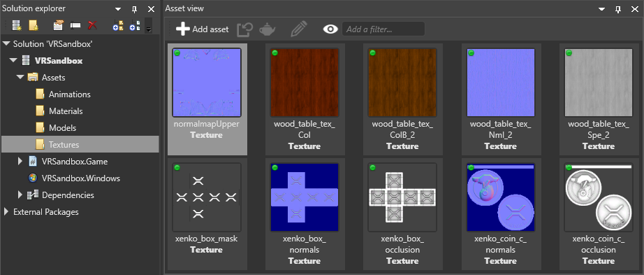Image resolution: width=644 pixels, height=275 pixels.
Task: Select the xenko_box_normals thumbnail
Action: click(305, 197)
